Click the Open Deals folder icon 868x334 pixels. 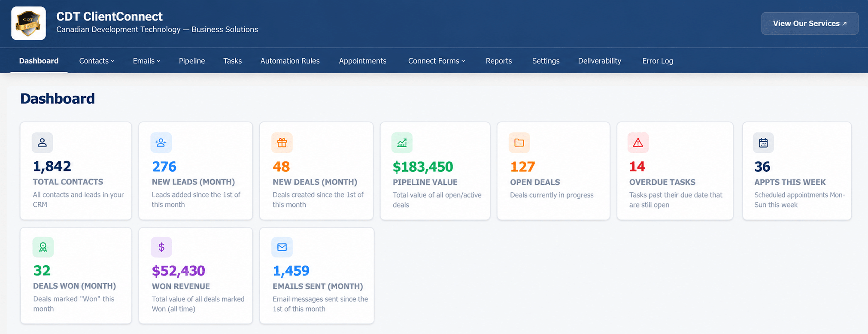(519, 143)
